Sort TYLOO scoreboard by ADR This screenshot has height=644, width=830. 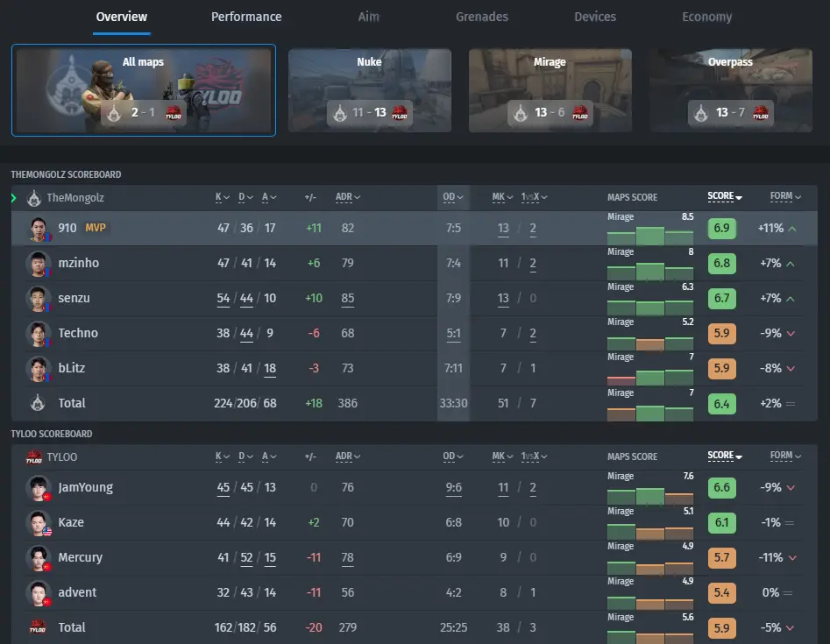tap(348, 456)
